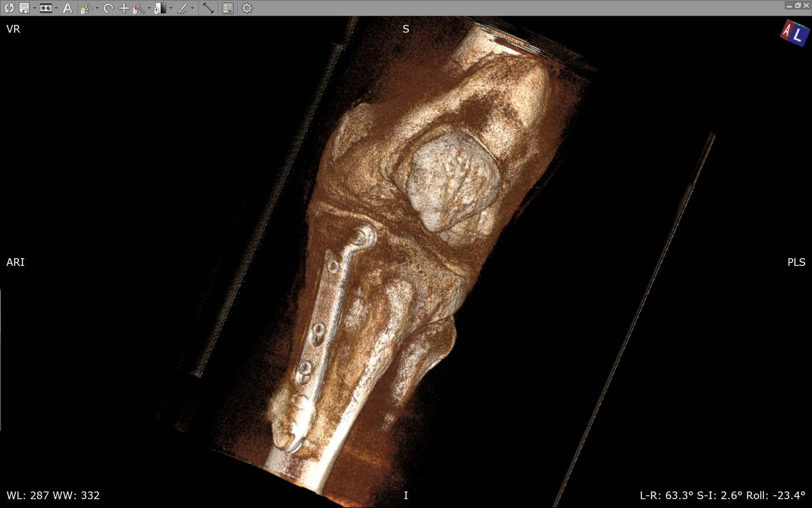Viewport: 812px width, 508px height.
Task: Select the pan move cross-arrows tool
Action: click(123, 8)
